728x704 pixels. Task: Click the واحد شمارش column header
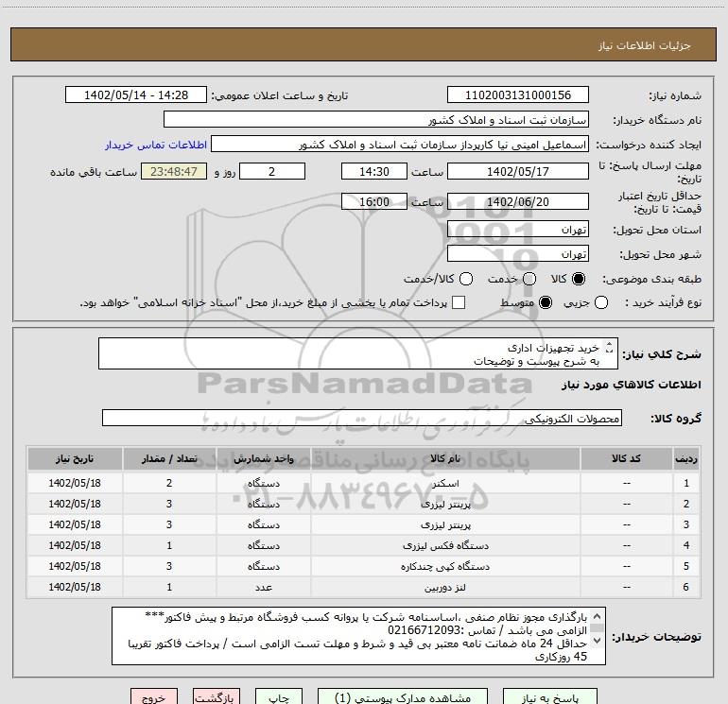[263, 458]
